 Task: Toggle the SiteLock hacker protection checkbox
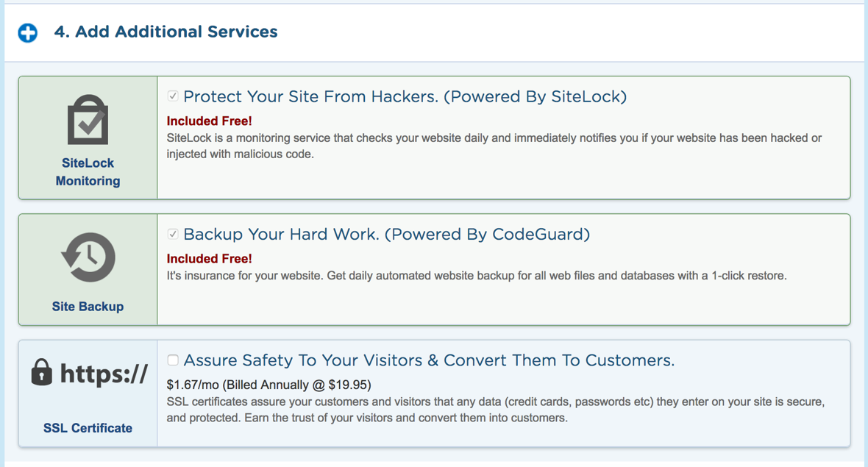[173, 96]
